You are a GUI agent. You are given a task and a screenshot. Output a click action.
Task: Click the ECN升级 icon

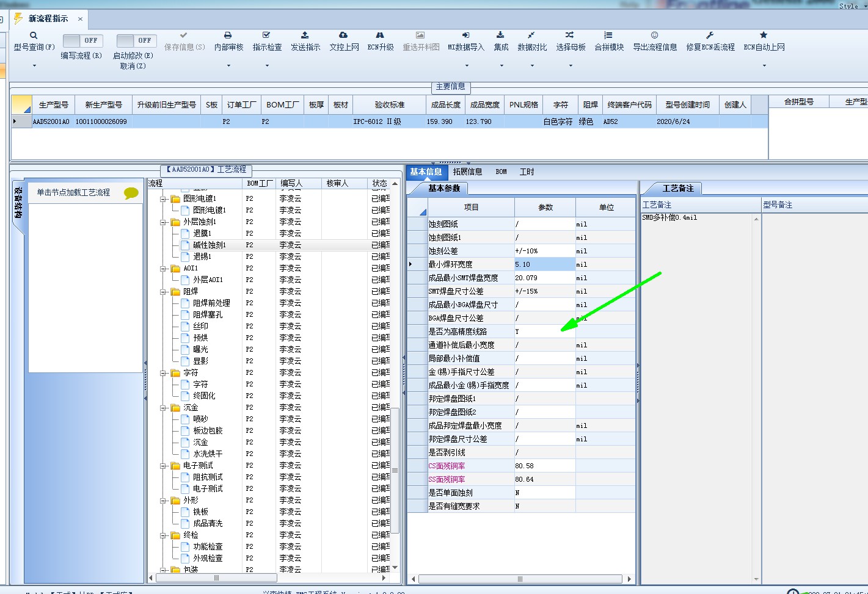pyautogui.click(x=380, y=35)
